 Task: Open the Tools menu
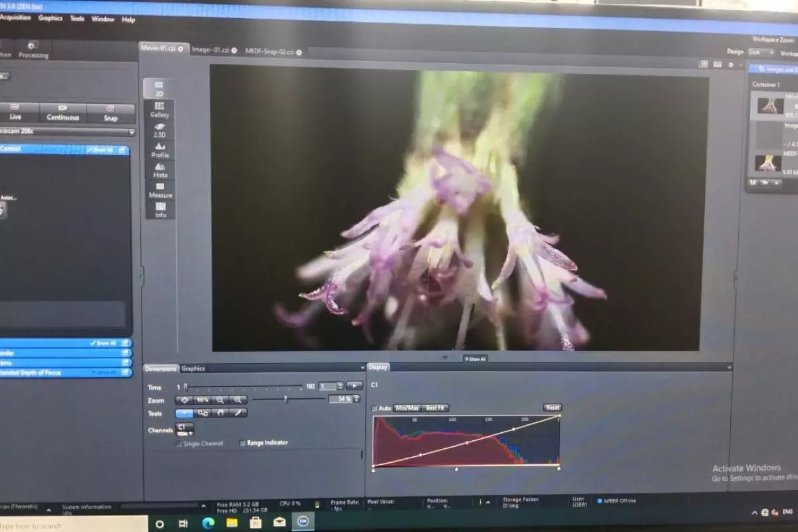[x=77, y=19]
